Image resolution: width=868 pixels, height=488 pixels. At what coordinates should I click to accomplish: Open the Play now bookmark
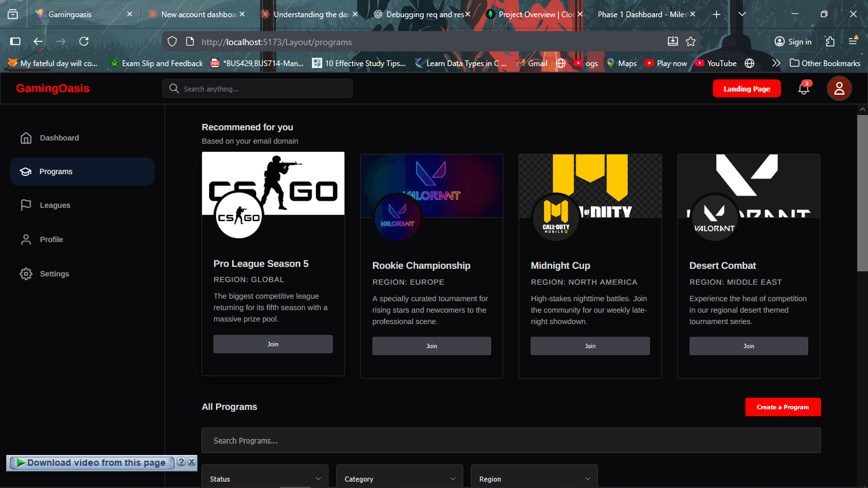(x=665, y=63)
